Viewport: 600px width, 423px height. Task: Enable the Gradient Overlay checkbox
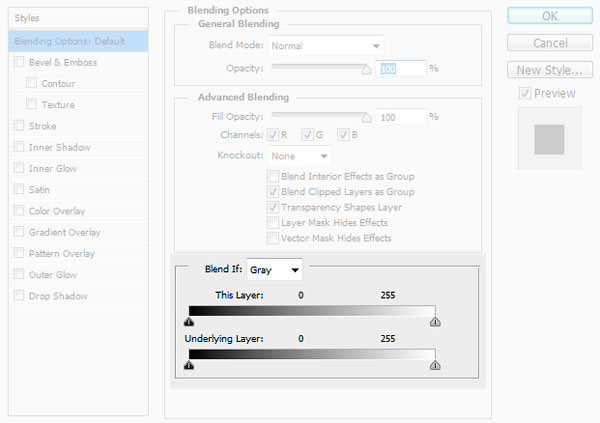(x=19, y=231)
